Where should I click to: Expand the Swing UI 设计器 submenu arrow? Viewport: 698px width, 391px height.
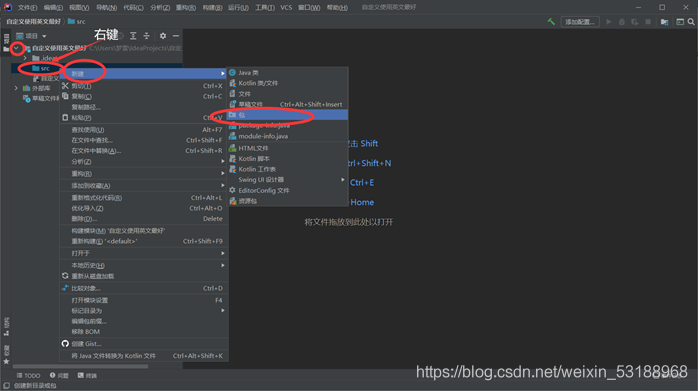click(x=343, y=179)
